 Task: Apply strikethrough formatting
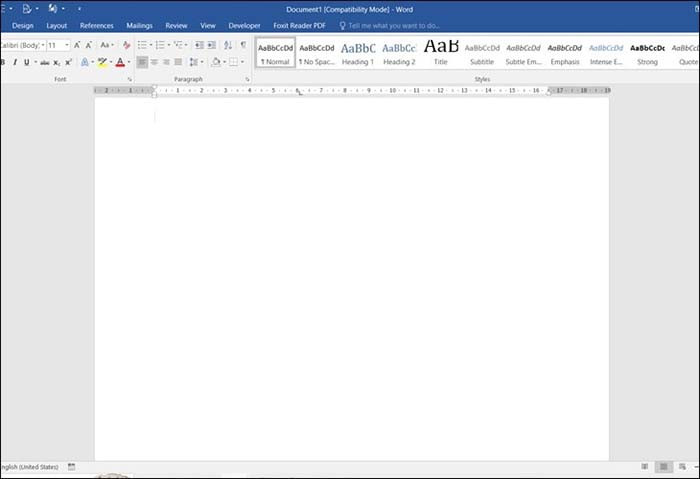pyautogui.click(x=45, y=62)
